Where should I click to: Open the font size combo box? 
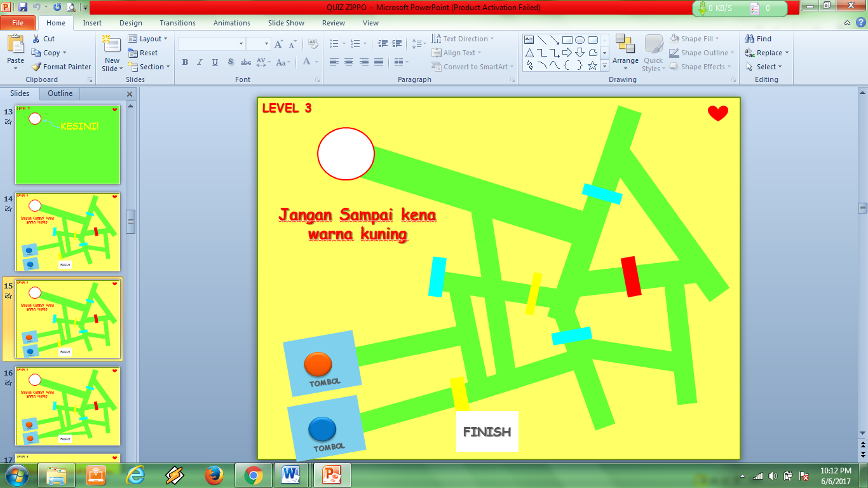(x=258, y=44)
